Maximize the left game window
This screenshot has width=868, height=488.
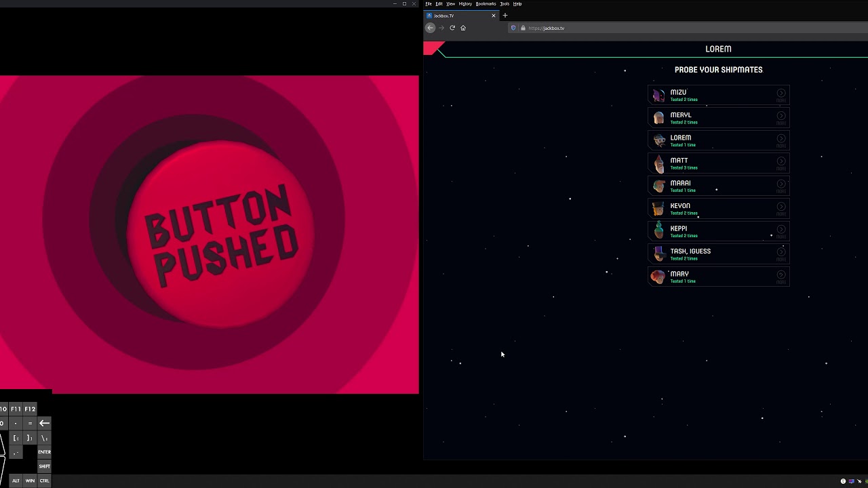tap(404, 3)
